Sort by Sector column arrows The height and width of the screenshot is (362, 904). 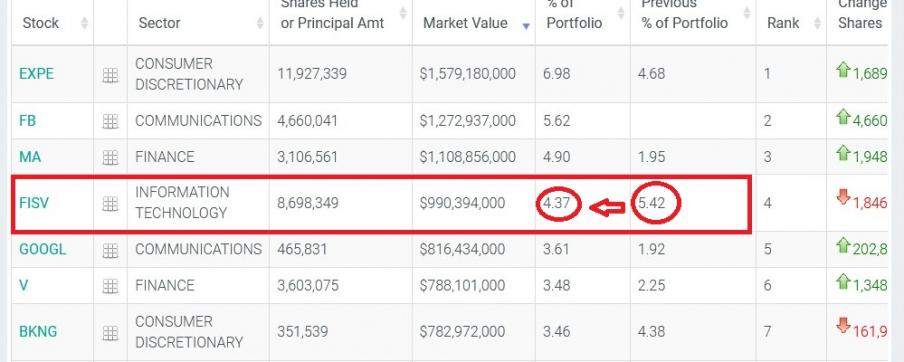pyautogui.click(x=260, y=23)
